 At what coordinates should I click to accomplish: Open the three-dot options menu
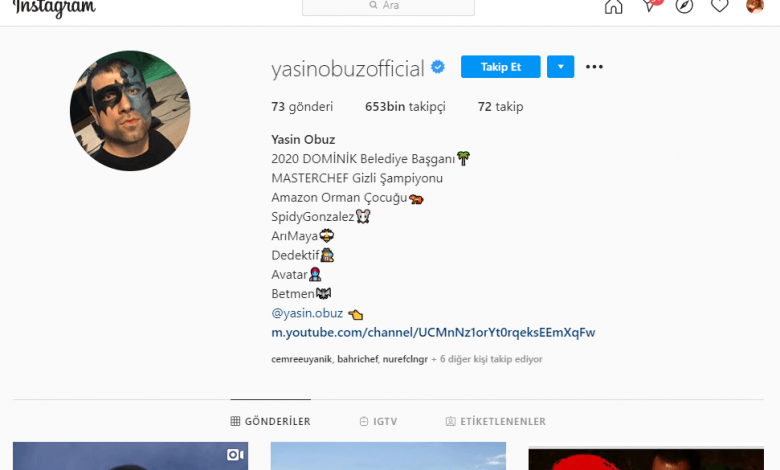tap(594, 67)
